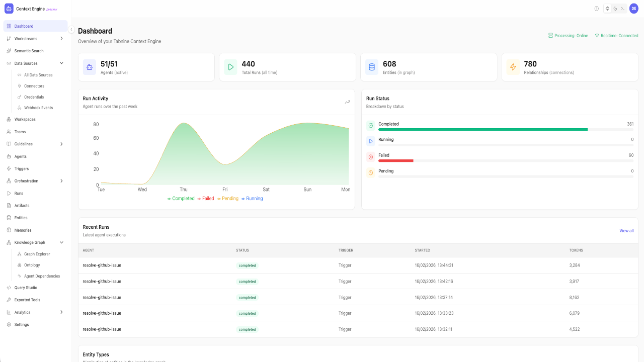Click the Entities database icon card

coord(372,67)
